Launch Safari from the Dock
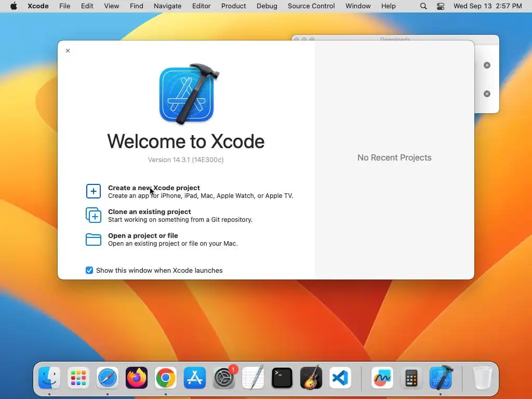 pos(108,378)
